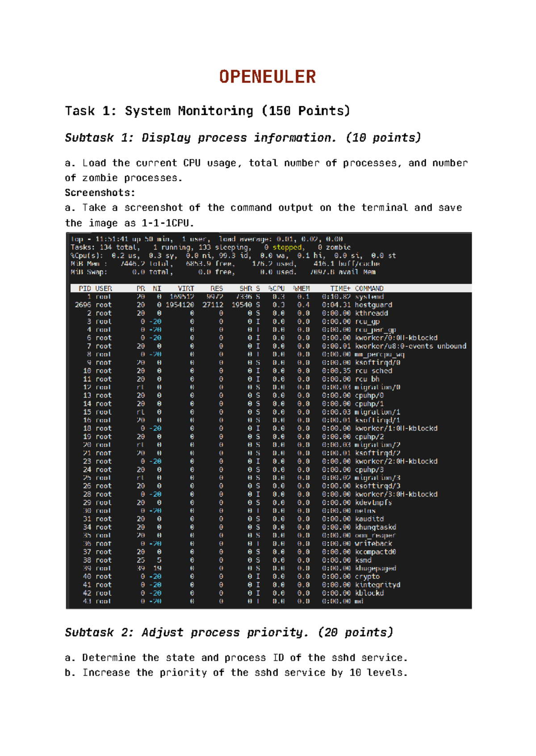This screenshot has width=536, height=756.
Task: Click the TIME+ value 0:04.31
Action: pos(336,305)
